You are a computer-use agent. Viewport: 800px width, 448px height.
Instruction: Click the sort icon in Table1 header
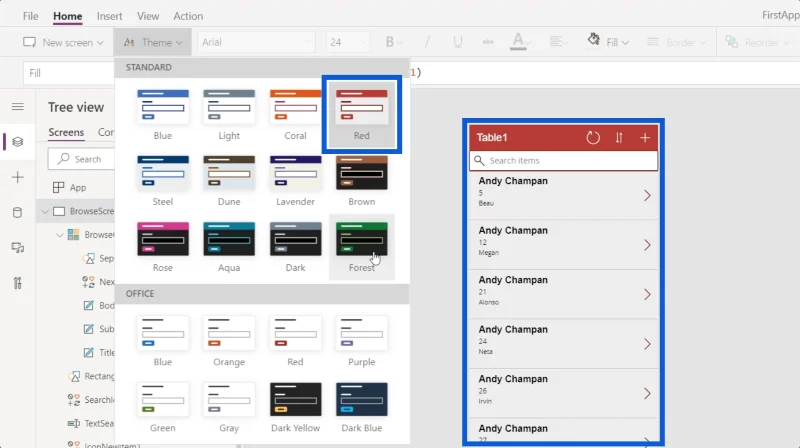619,137
